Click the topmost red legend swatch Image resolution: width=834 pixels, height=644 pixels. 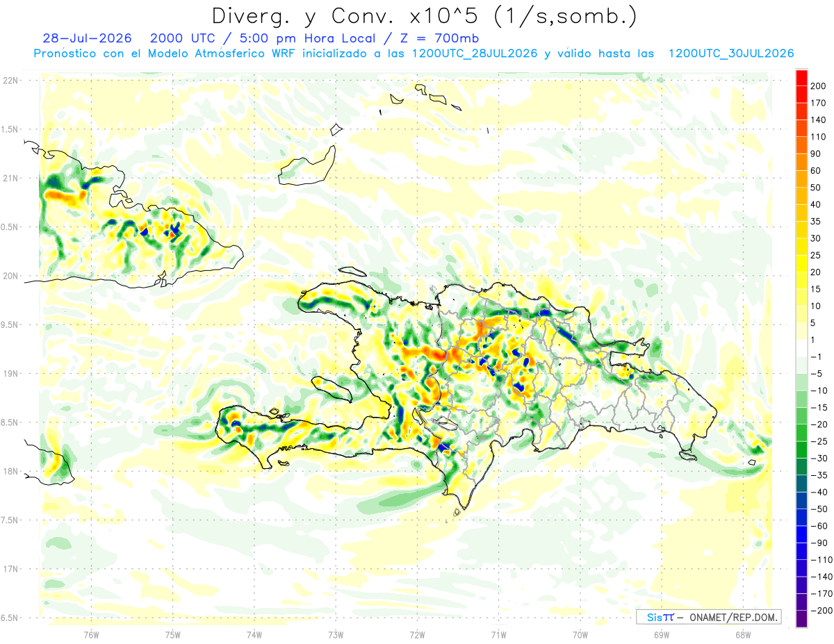[801, 78]
